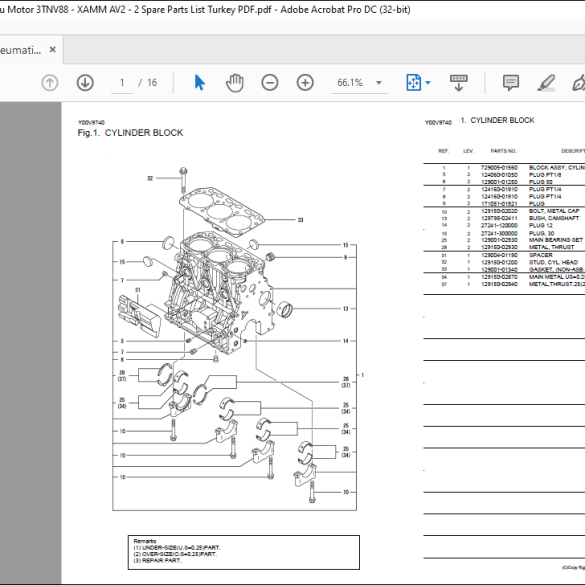
Task: Zoom out with the minus icon
Action: (x=270, y=82)
